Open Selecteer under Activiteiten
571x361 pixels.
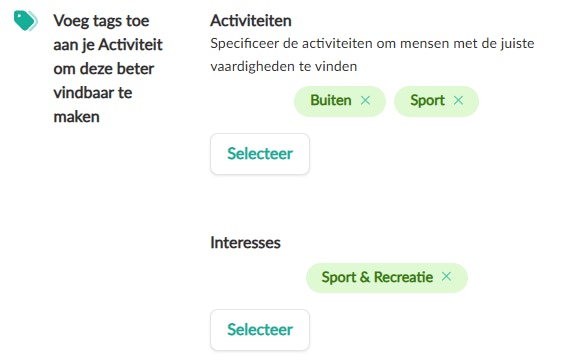click(260, 154)
